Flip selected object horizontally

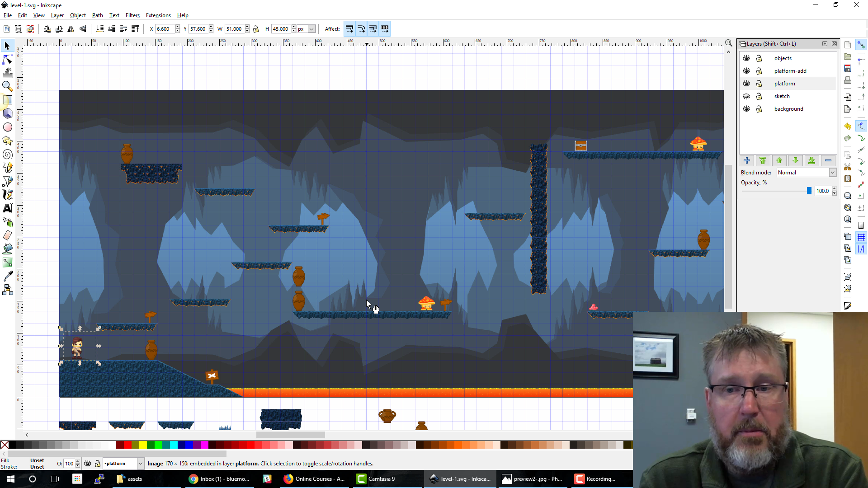pos(71,29)
